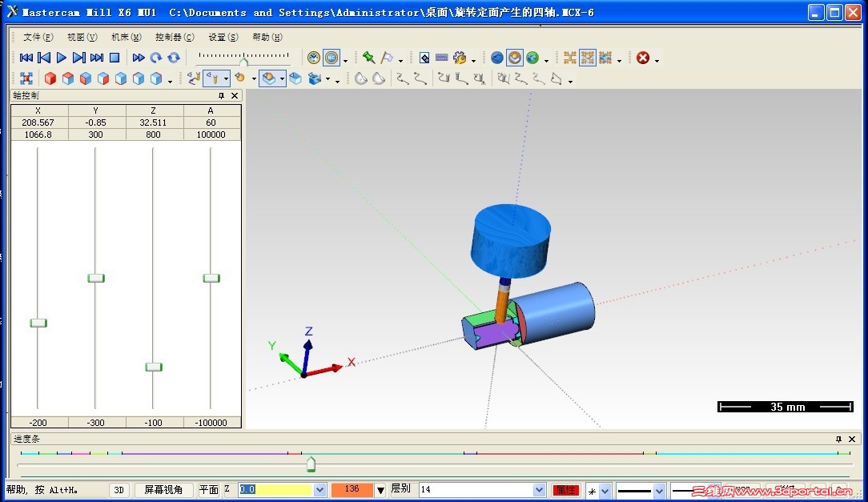Open the 帮助(H) Help menu
The height and width of the screenshot is (502, 868).
267,37
